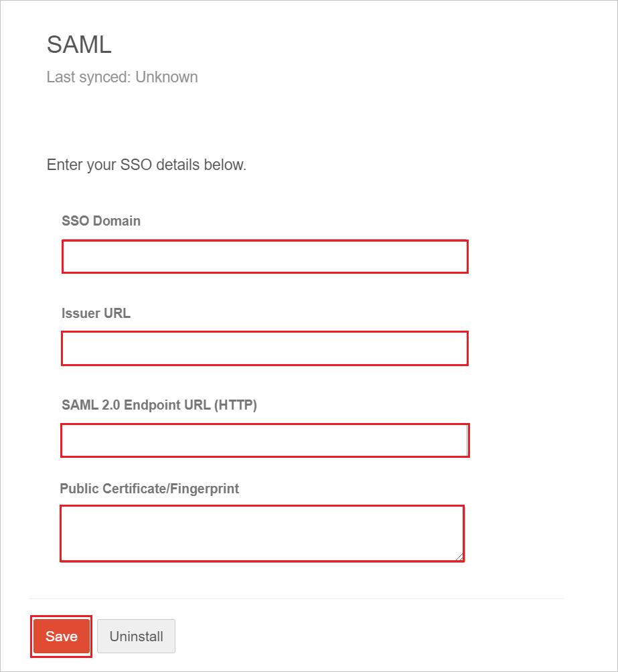Click the Last synced: Unknown text
Viewport: 618px width, 672px height.
pos(123,77)
